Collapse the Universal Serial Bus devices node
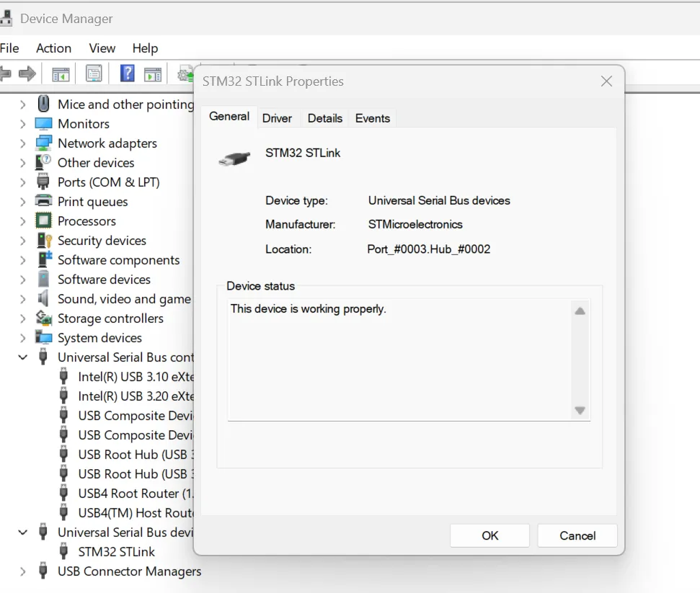 click(x=22, y=532)
